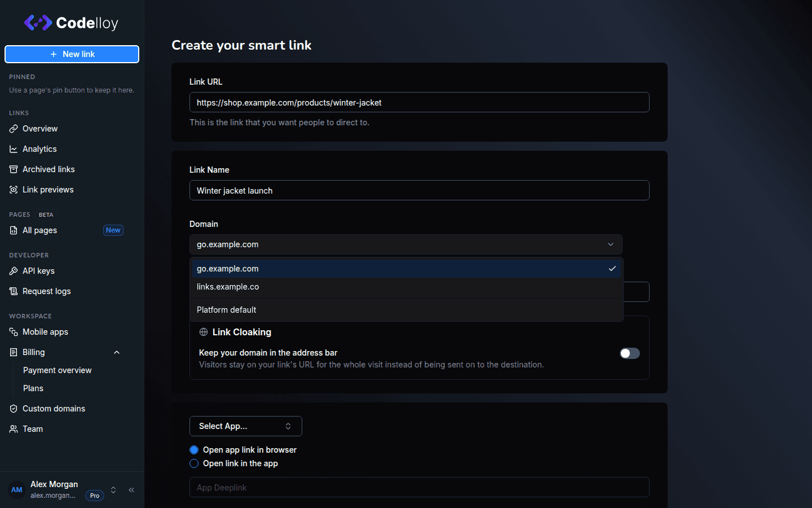This screenshot has height=508, width=812.
Task: Click the Link URL input field
Action: coord(420,102)
